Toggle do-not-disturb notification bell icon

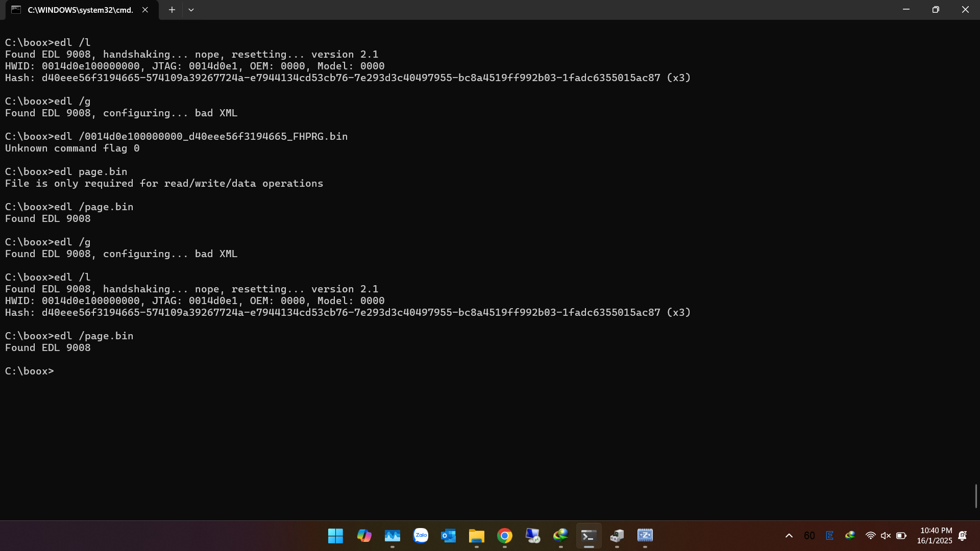tap(963, 536)
